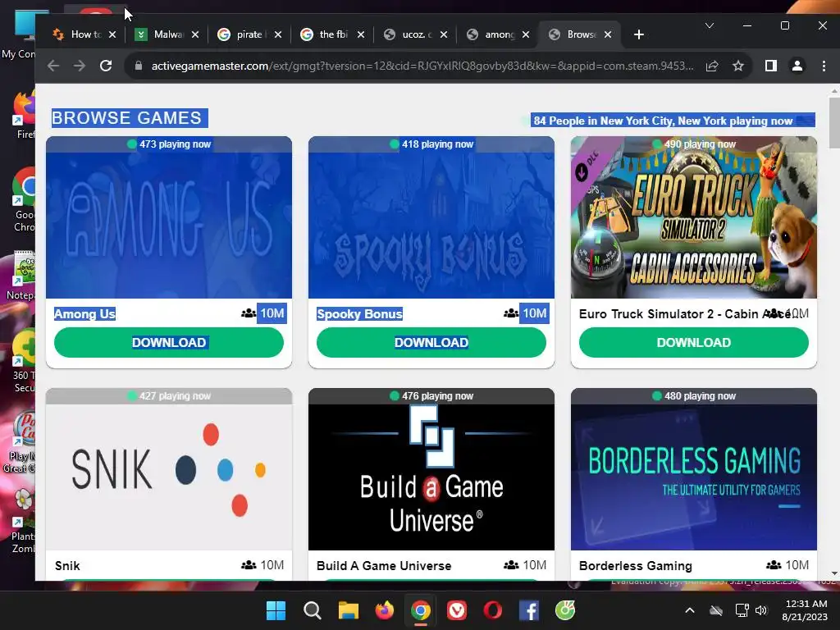Switch to the 'the fbi' tab
The height and width of the screenshot is (630, 840).
point(325,34)
